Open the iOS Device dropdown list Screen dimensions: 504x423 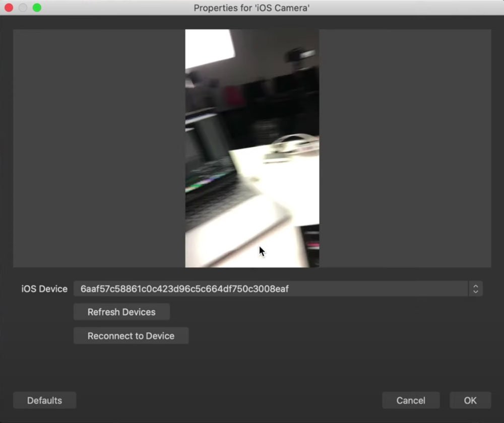[x=271, y=289]
